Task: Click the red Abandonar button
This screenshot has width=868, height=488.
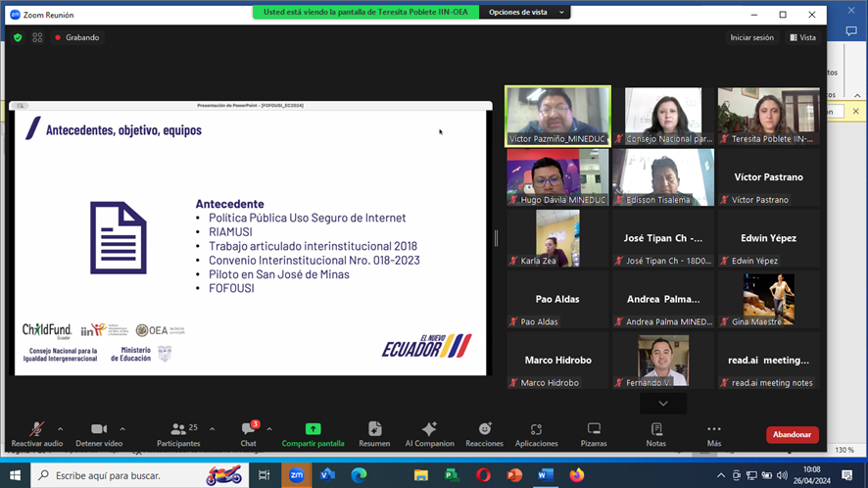Action: (792, 434)
